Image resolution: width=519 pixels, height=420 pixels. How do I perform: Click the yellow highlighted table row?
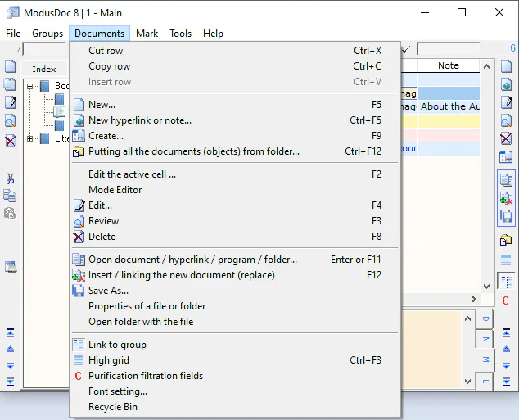[x=440, y=121]
